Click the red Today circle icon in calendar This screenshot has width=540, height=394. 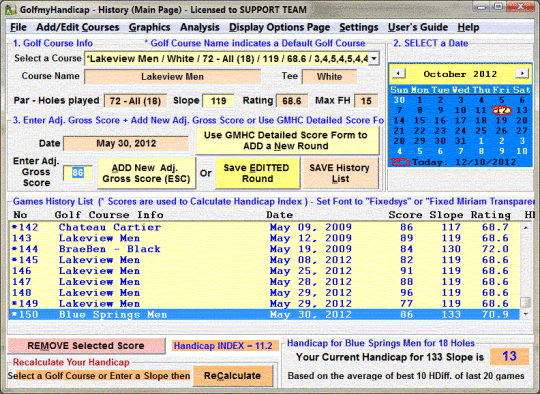[x=401, y=162]
